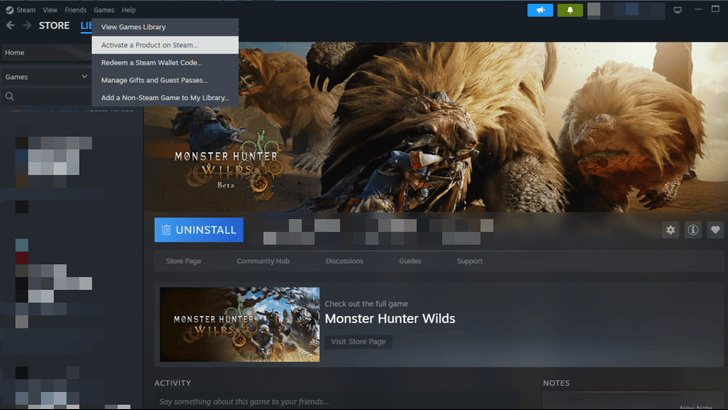This screenshot has height=410, width=728.
Task: Open the green notifications bell
Action: coord(570,10)
